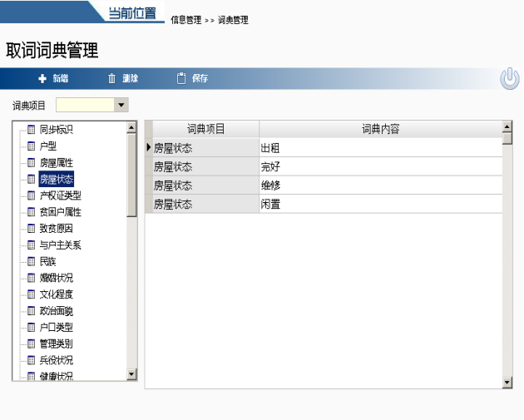Select 贫困户属性 in the tree
This screenshot has width=524, height=420.
click(x=61, y=212)
